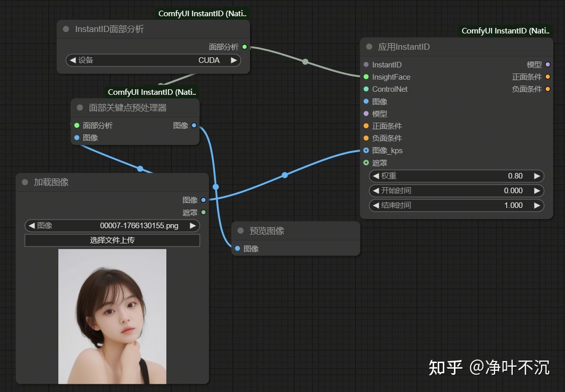Click the InstantID input port on 应用InstantID
This screenshot has width=565, height=392.
point(366,64)
